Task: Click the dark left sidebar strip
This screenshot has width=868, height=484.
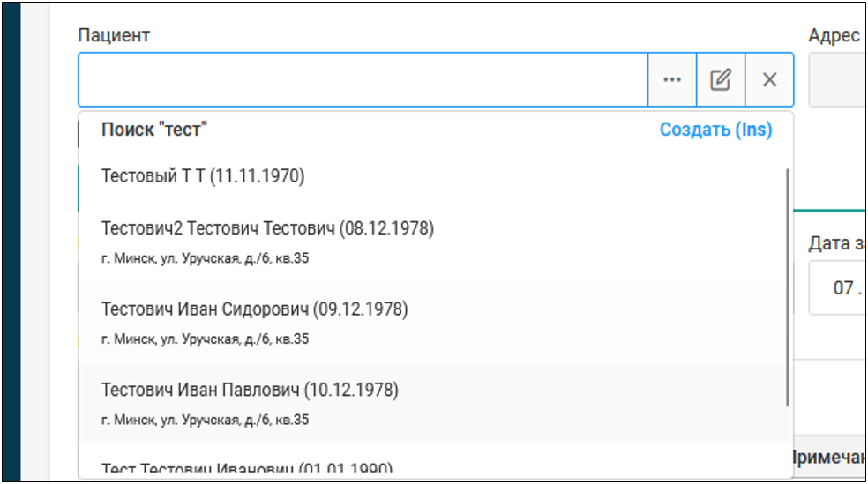Action: (x=11, y=242)
